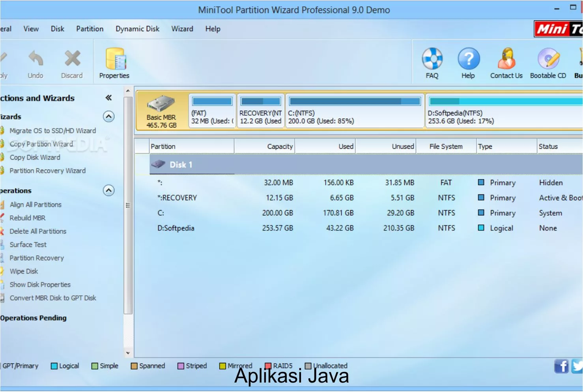Image resolution: width=583 pixels, height=392 pixels.
Task: Collapse the Wizards section
Action: (108, 117)
